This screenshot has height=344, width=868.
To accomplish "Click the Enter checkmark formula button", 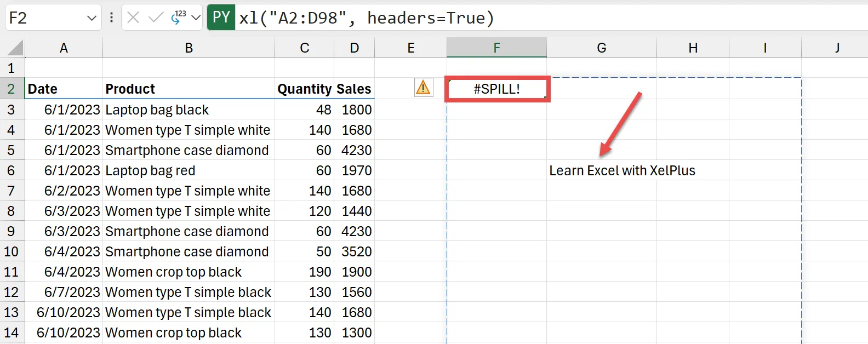I will pyautogui.click(x=156, y=18).
